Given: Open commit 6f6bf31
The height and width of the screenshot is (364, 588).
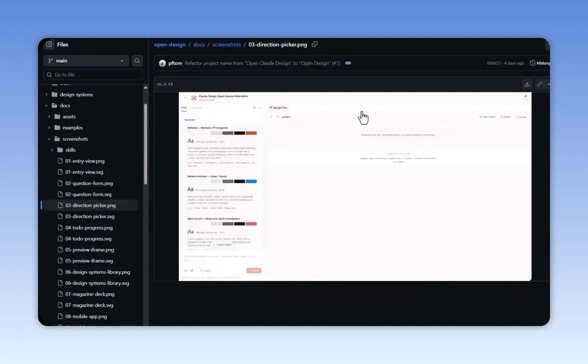Looking at the screenshot, I should pos(494,63).
